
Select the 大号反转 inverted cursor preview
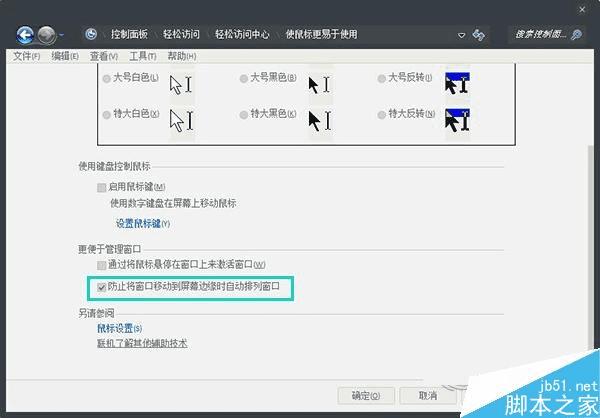coord(458,83)
